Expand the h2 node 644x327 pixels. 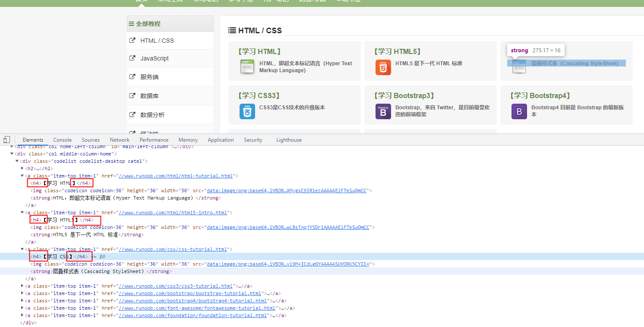point(22,168)
